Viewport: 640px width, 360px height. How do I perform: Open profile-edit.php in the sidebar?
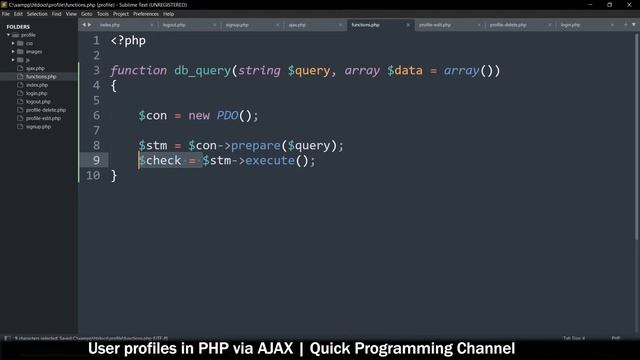[43, 118]
